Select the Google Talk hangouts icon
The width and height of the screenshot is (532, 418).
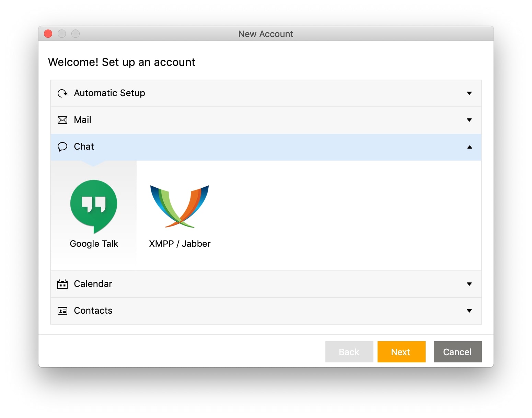tap(94, 205)
